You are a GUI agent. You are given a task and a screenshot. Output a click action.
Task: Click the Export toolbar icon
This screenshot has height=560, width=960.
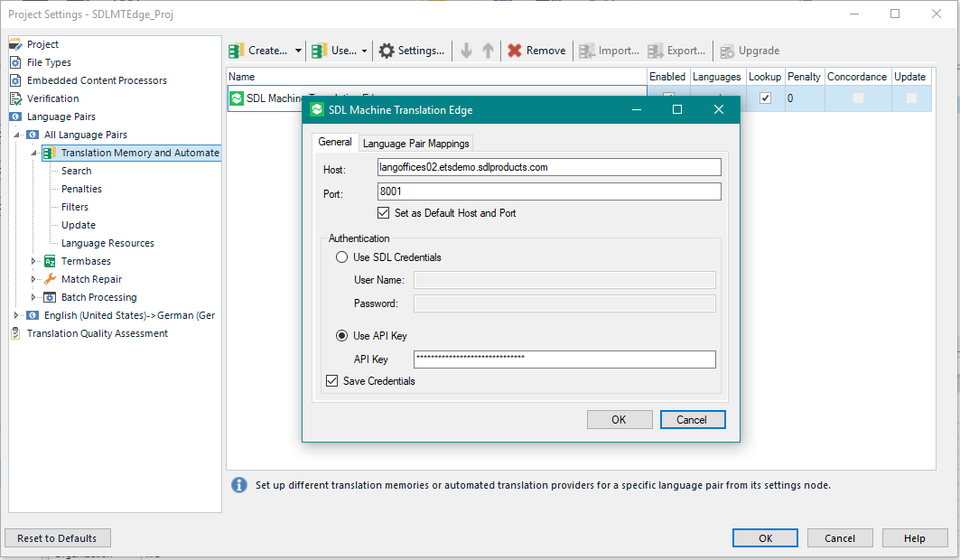pos(655,51)
